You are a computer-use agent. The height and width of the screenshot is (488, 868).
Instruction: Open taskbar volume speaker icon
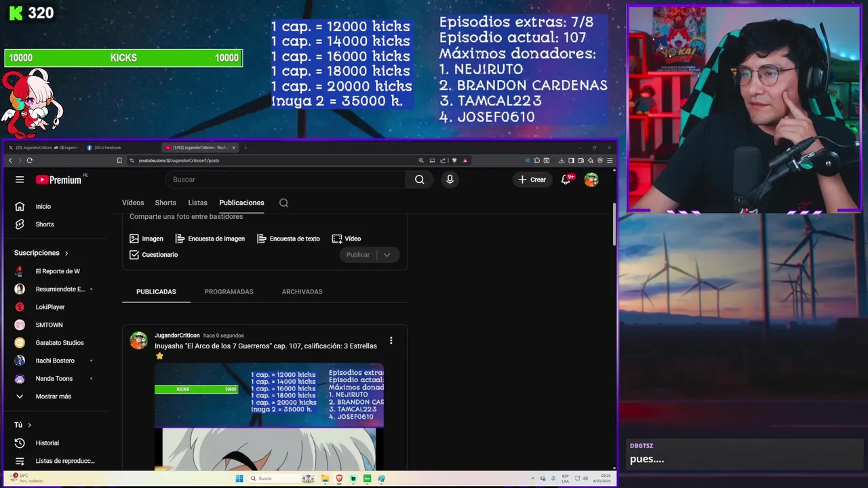pyautogui.click(x=585, y=479)
